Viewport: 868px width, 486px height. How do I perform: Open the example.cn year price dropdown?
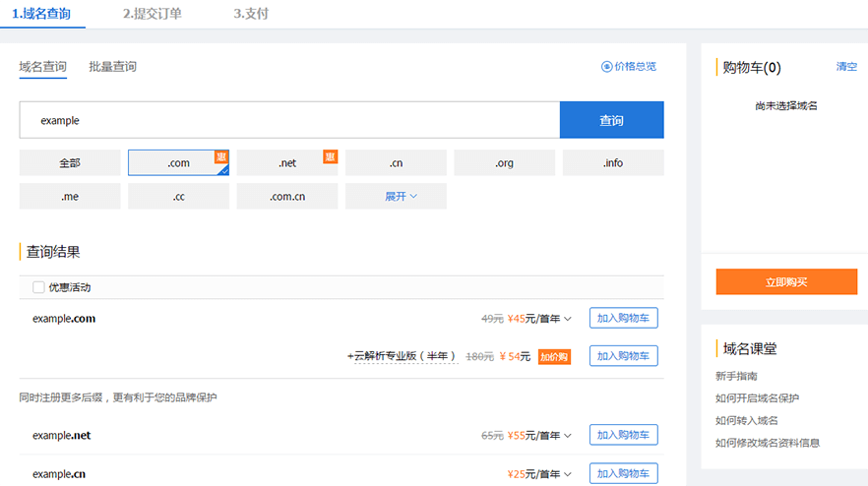(x=568, y=474)
